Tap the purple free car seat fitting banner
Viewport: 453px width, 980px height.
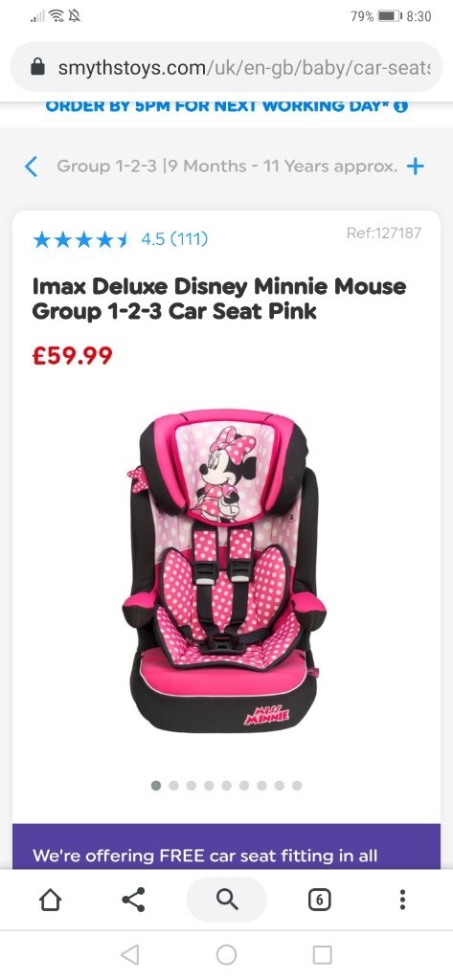click(x=226, y=846)
